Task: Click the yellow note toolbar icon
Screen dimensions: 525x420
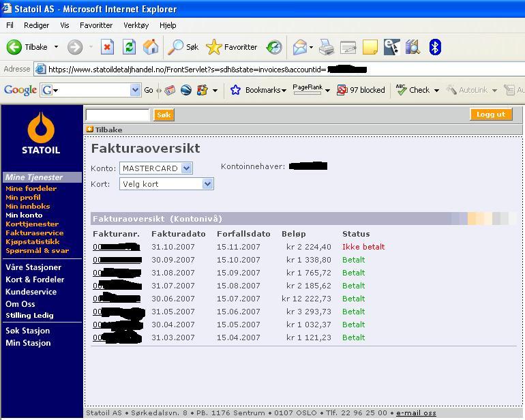Action: 370,47
